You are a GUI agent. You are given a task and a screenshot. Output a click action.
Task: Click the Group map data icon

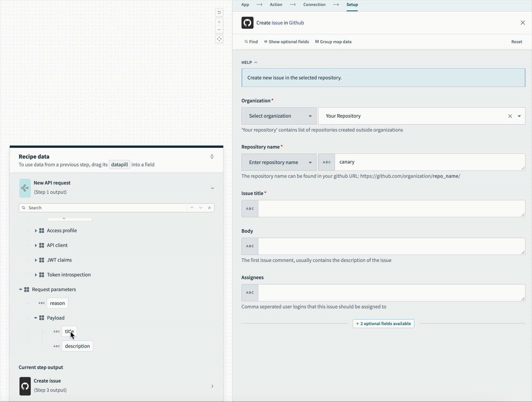317,41
